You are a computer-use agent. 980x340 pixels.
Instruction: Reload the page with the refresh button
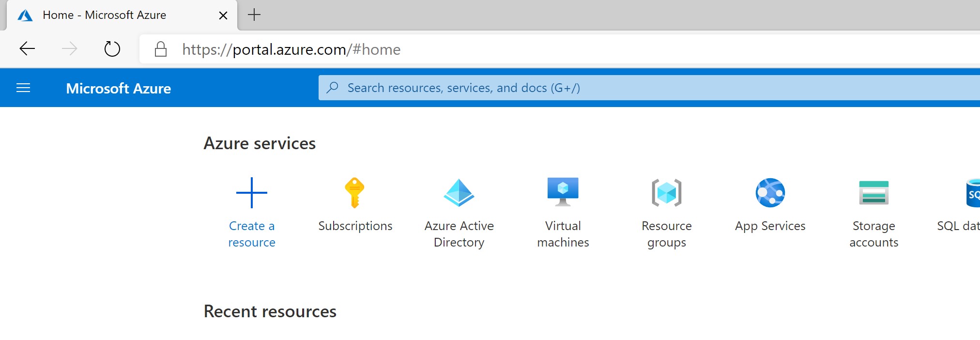click(112, 48)
